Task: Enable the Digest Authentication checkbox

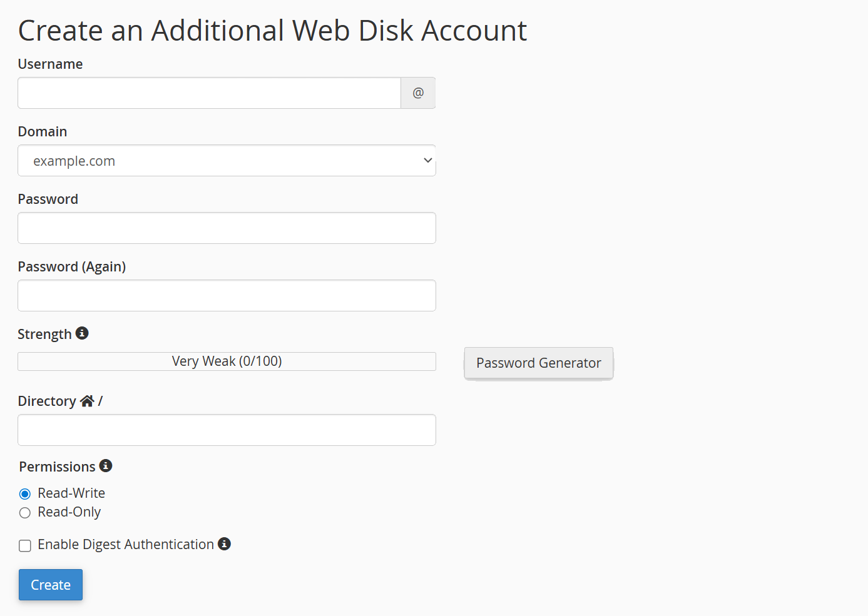Action: (24, 545)
